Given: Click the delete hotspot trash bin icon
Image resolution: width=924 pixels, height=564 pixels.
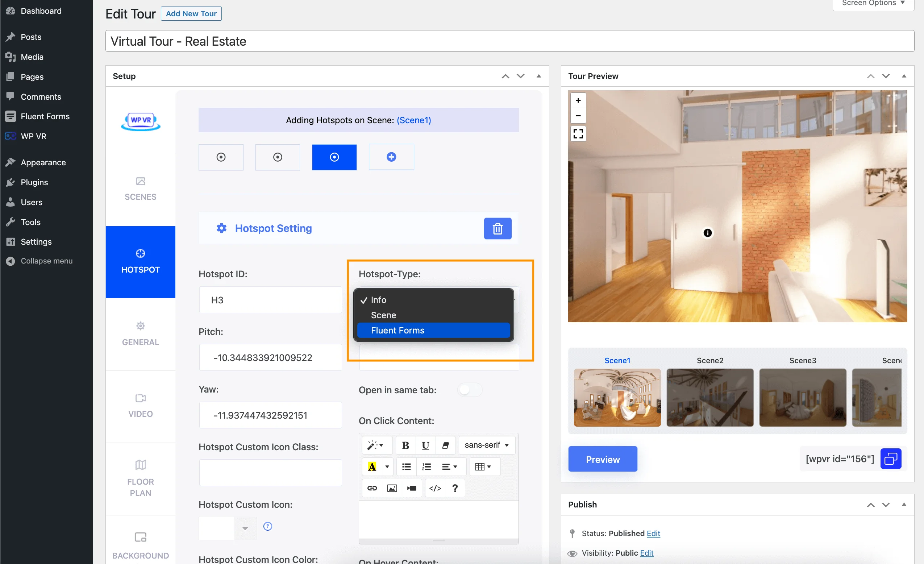Looking at the screenshot, I should click(x=498, y=228).
